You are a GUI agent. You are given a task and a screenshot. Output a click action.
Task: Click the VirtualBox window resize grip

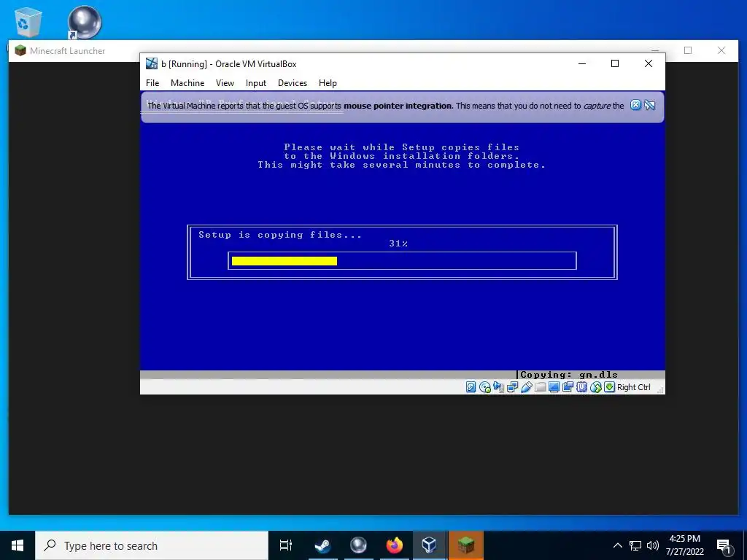tap(660, 390)
